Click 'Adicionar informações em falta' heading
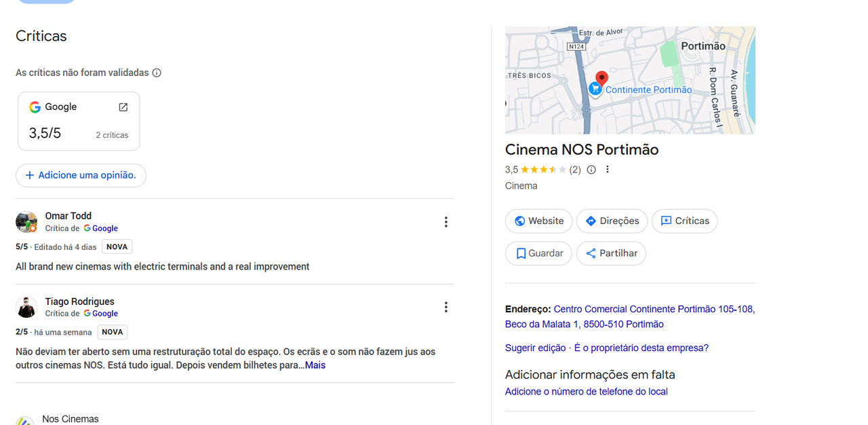Screen dimensions: 868x425 pyautogui.click(x=590, y=375)
